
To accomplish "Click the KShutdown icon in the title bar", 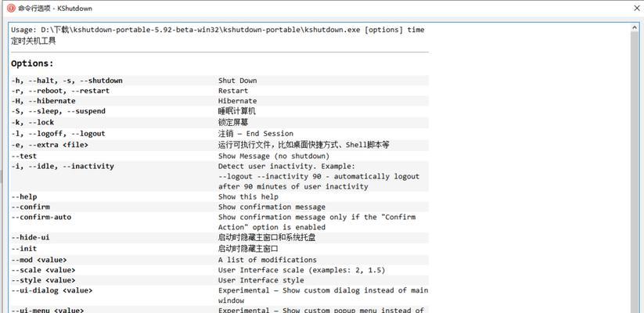I will [x=12, y=8].
